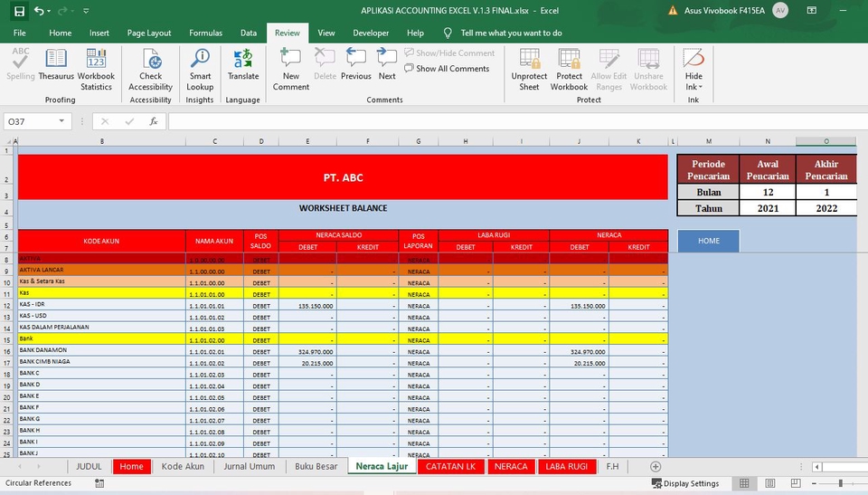
Task: Go to Previous comment
Action: tap(356, 64)
